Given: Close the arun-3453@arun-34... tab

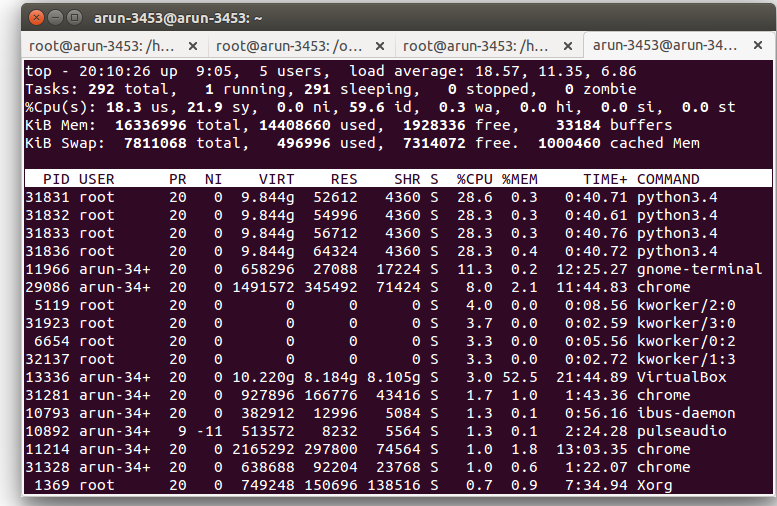Looking at the screenshot, I should point(758,45).
